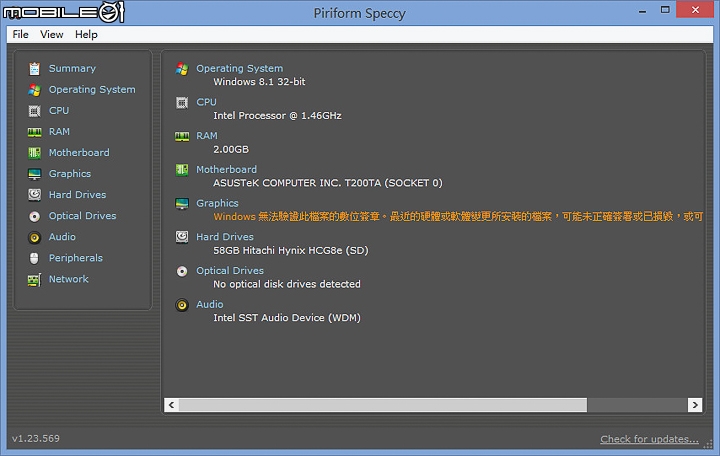The height and width of the screenshot is (456, 720).
Task: Open the View menu
Action: 51,34
